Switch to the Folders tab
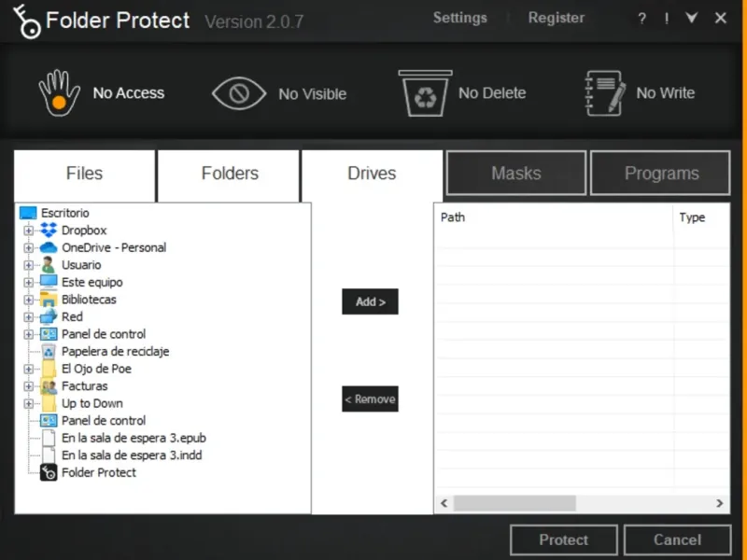The width and height of the screenshot is (747, 560). tap(229, 175)
